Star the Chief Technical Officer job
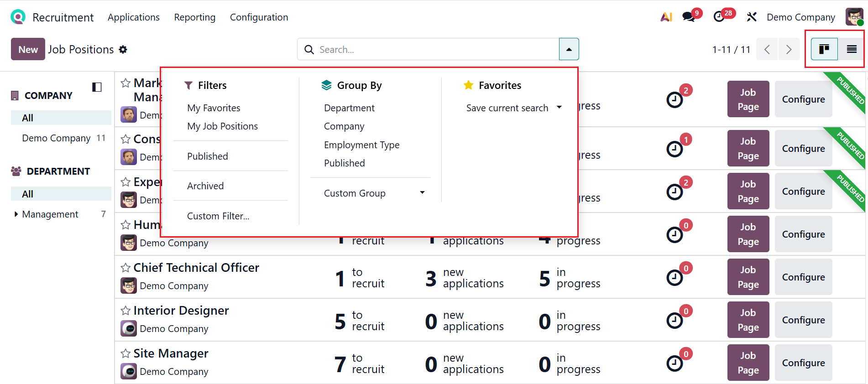 (x=125, y=268)
